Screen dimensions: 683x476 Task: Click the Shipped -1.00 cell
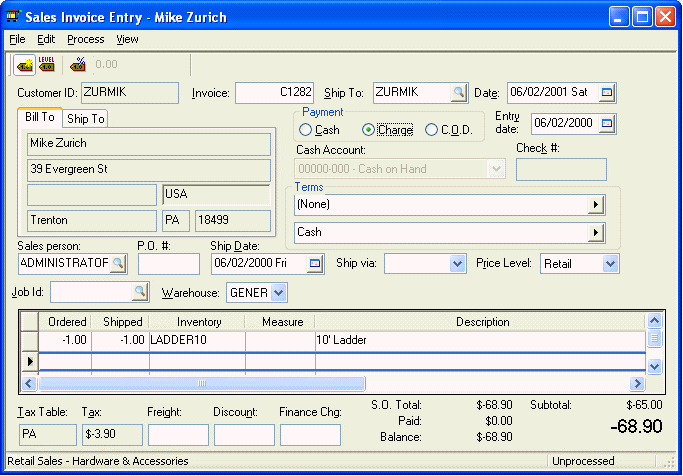click(120, 340)
